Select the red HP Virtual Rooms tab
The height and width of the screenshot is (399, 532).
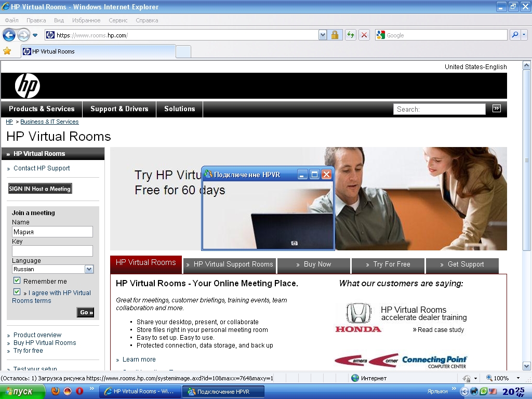click(x=146, y=264)
